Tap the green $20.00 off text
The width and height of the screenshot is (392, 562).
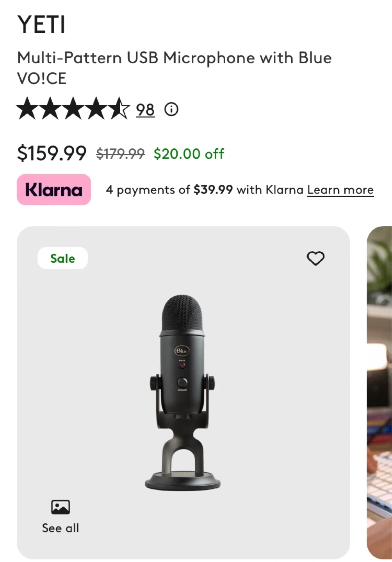tap(189, 154)
